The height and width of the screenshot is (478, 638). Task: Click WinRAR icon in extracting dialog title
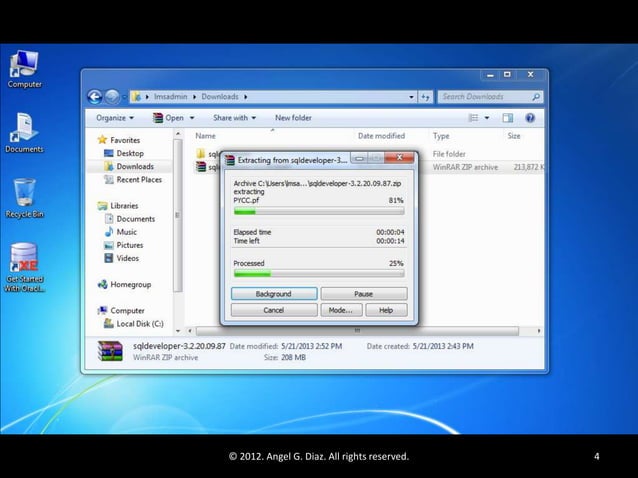(230, 160)
